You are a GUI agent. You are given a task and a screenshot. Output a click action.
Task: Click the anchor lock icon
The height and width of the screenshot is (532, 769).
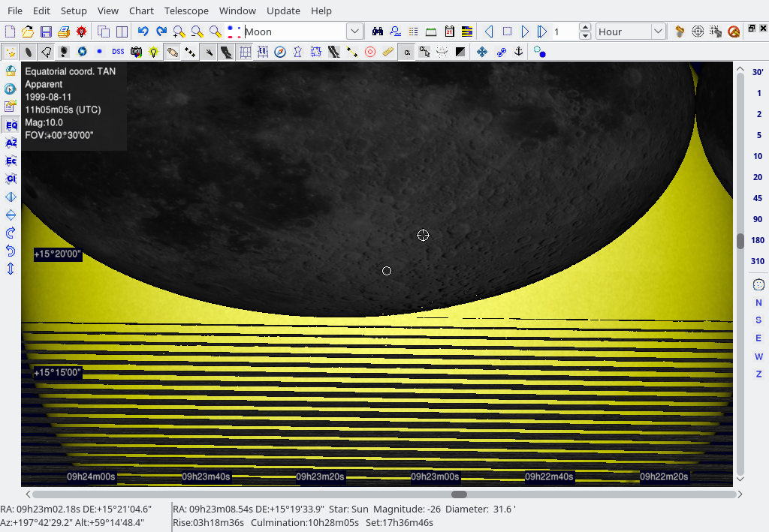tap(518, 52)
